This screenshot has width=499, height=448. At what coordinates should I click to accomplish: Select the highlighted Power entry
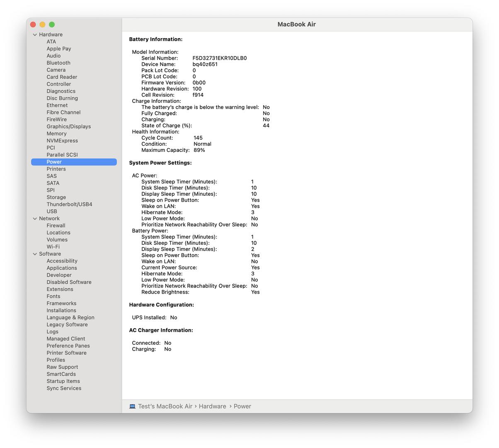tap(74, 162)
